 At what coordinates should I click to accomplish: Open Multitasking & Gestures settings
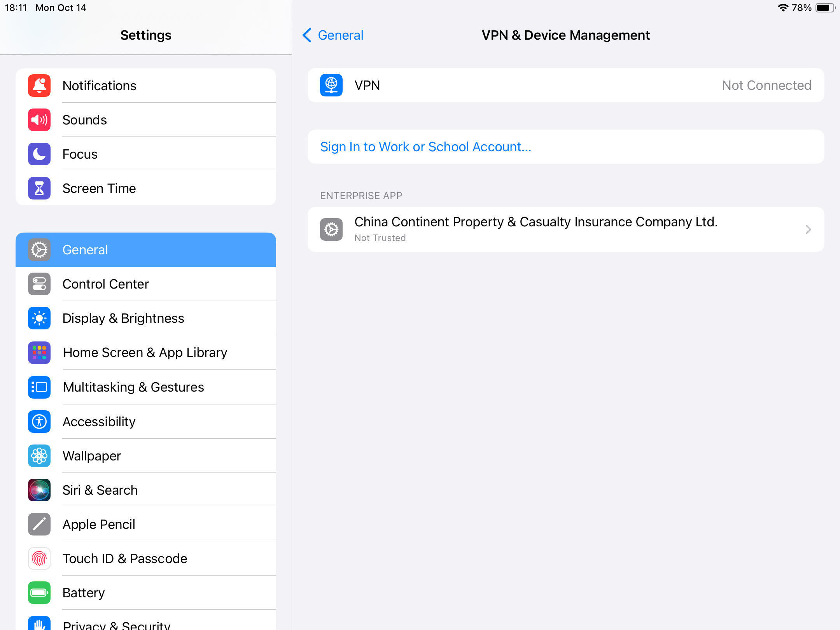[x=146, y=387]
